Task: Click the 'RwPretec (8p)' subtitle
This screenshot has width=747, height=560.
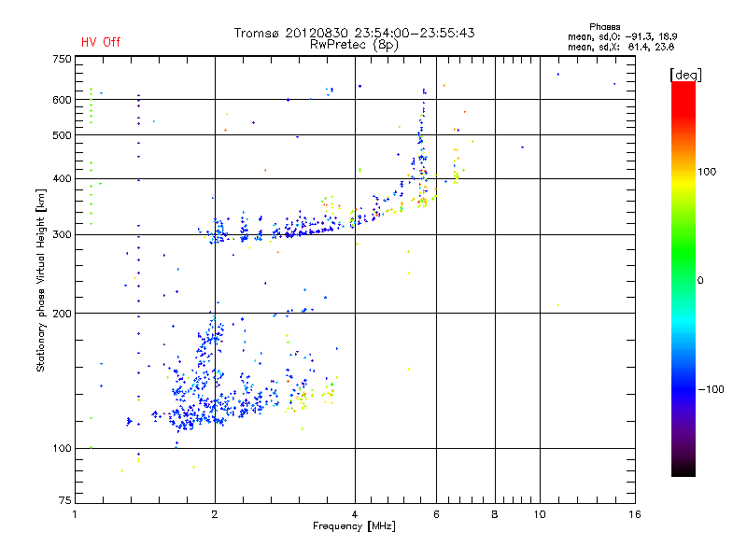Action: pyautogui.click(x=354, y=45)
